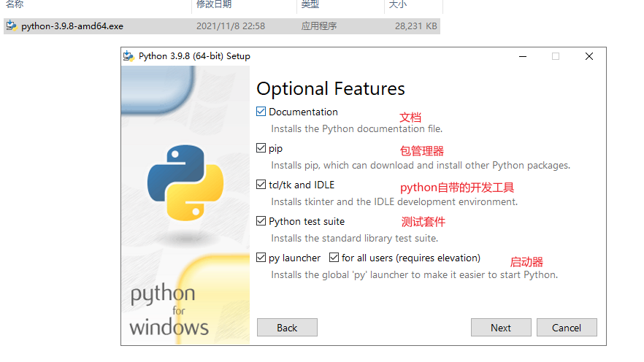Toggle the pip checkbox
The height and width of the screenshot is (362, 644).
pos(261,148)
